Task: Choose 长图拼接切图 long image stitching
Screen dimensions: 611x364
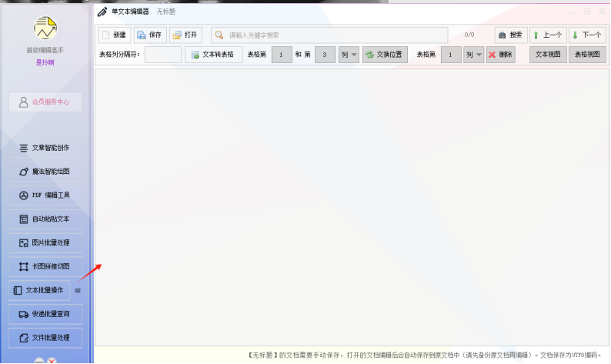Action: (x=45, y=266)
